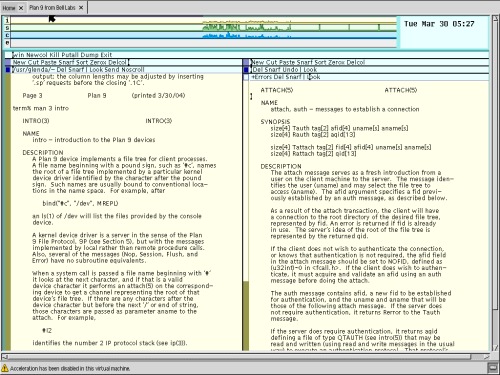Click the 's' stats graph label
Image resolution: width=500 pixels, height=375 pixels.
pyautogui.click(x=7, y=28)
